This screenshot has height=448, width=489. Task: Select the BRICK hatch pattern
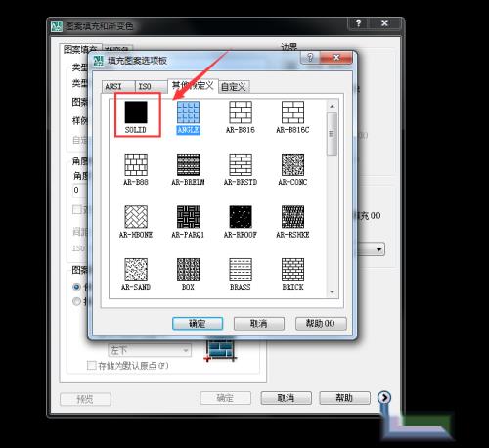click(x=292, y=269)
